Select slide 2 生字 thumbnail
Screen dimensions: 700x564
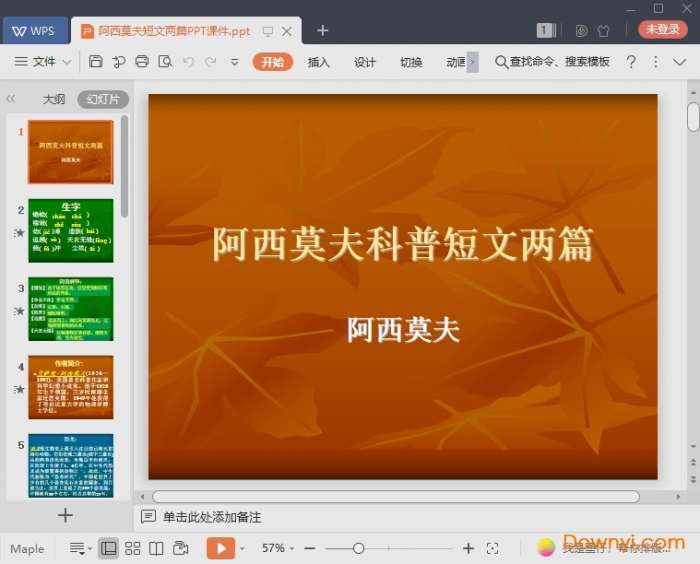pyautogui.click(x=71, y=230)
